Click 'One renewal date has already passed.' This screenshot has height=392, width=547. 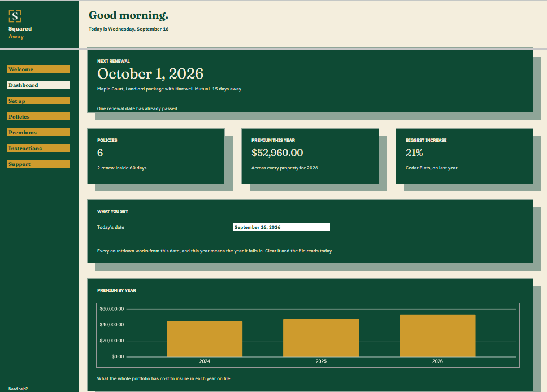point(138,108)
